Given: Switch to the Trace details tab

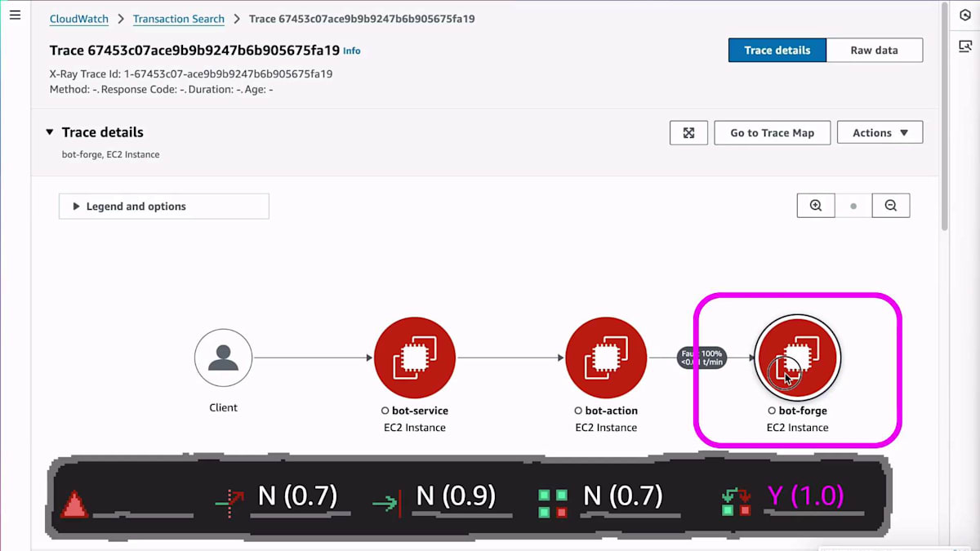Looking at the screenshot, I should 777,50.
